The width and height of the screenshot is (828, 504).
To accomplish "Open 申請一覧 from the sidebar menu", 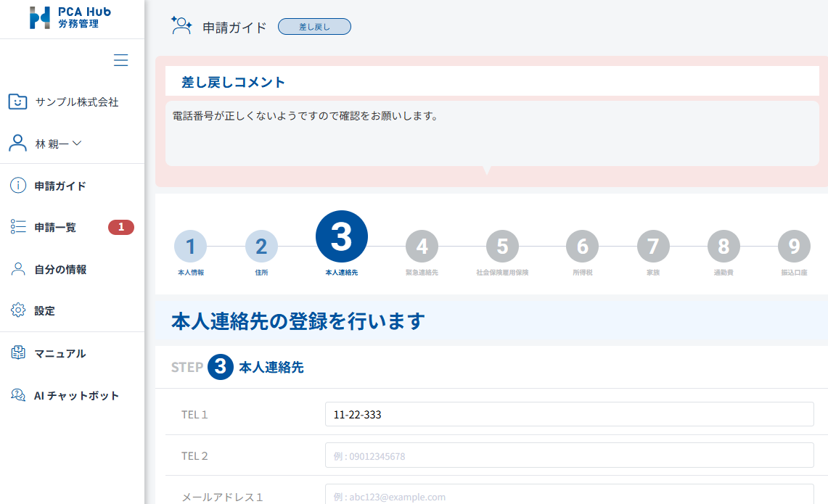I will coord(55,227).
